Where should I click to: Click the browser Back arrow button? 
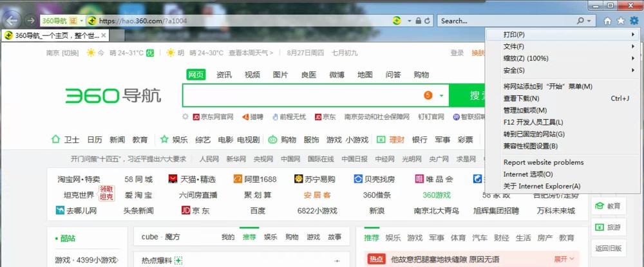[x=12, y=21]
